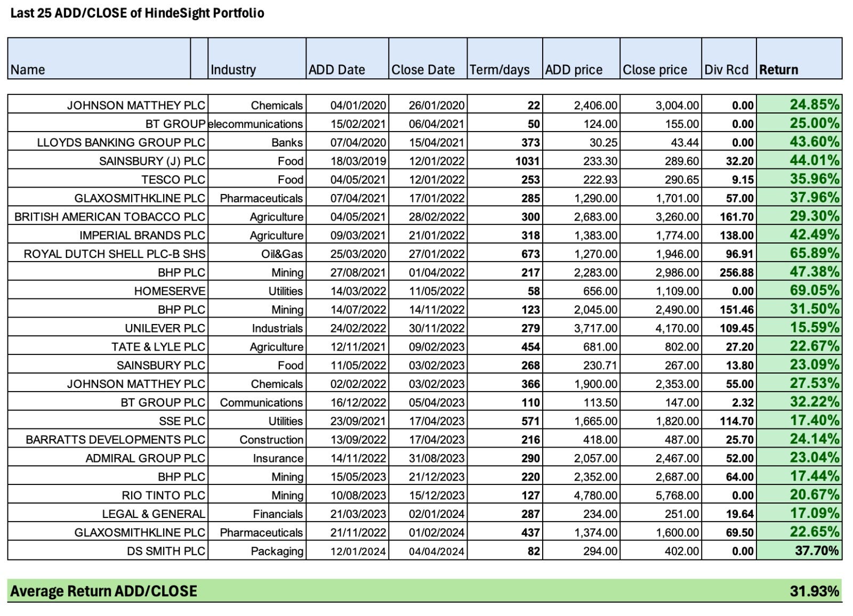This screenshot has height=616, width=853.
Task: Click the 04/04/2024 close date cell
Action: [x=428, y=551]
